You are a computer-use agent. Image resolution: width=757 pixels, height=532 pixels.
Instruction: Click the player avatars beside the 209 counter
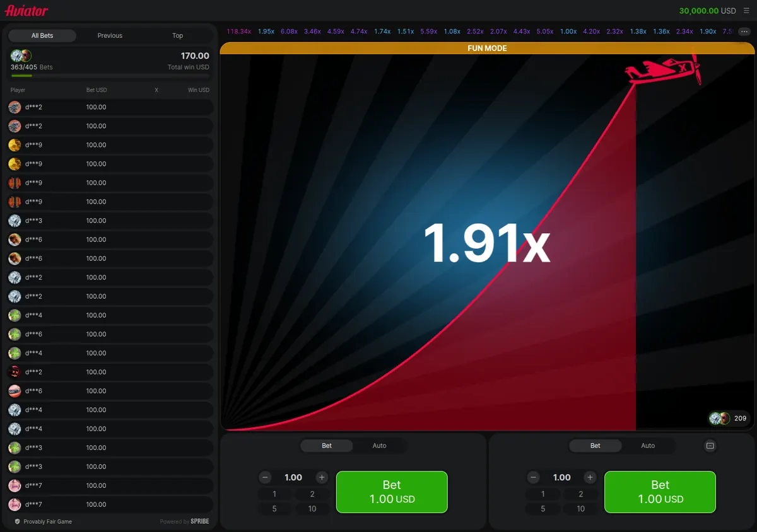719,418
